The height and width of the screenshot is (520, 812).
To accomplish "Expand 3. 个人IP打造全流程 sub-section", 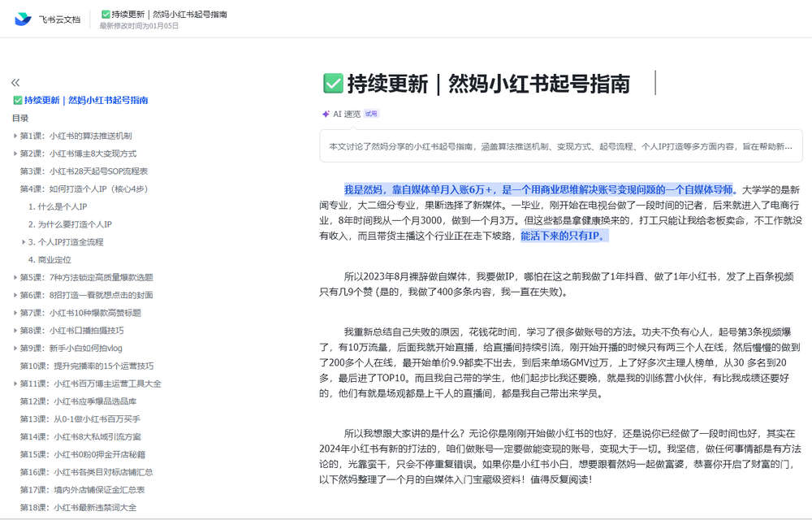I will point(24,242).
